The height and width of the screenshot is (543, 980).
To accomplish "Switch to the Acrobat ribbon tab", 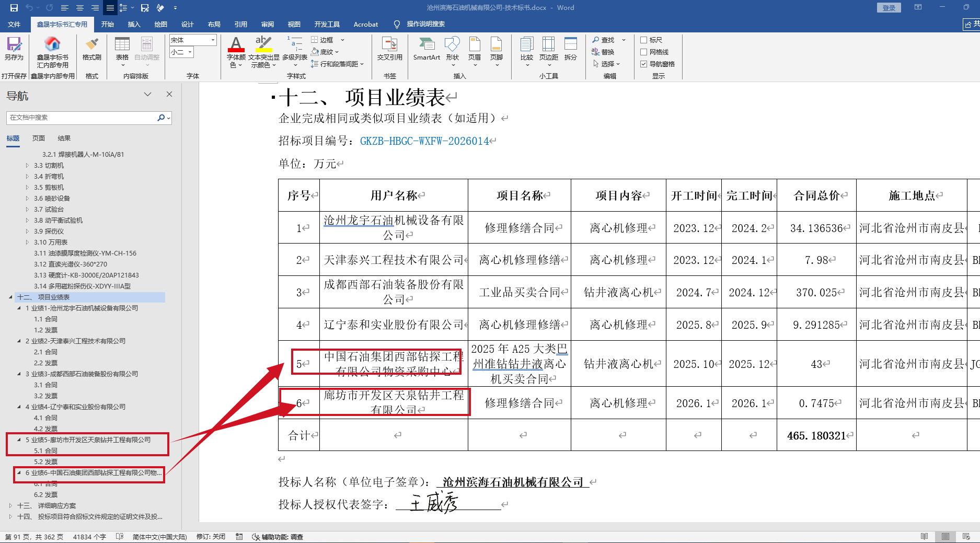I will (366, 24).
